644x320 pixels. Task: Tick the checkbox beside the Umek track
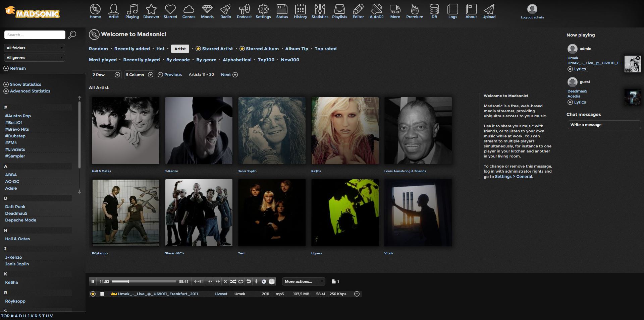102,294
